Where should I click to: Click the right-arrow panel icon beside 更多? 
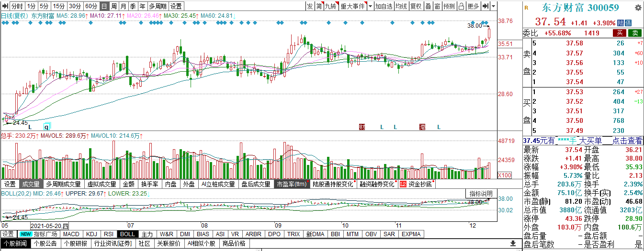click(486, 6)
